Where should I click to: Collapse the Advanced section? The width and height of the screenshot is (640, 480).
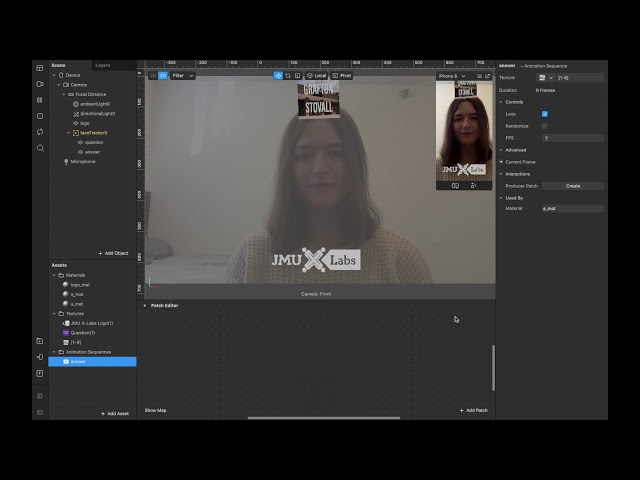tap(501, 150)
